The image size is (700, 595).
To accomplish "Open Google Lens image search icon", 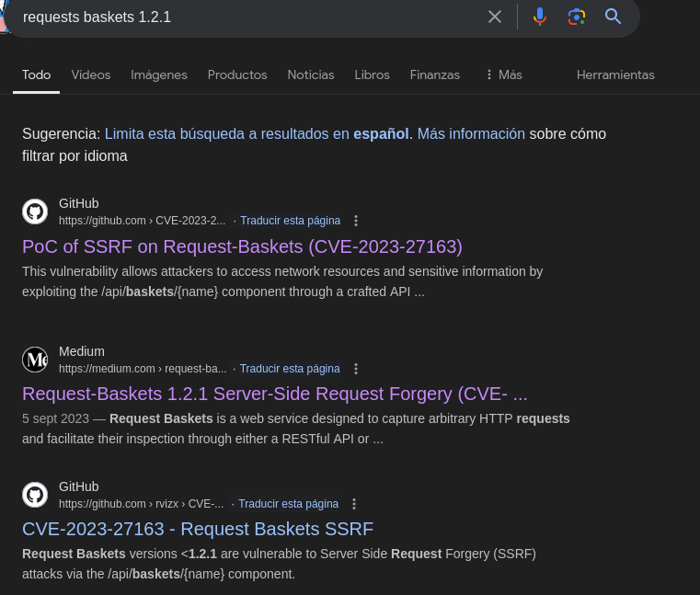I will (577, 17).
